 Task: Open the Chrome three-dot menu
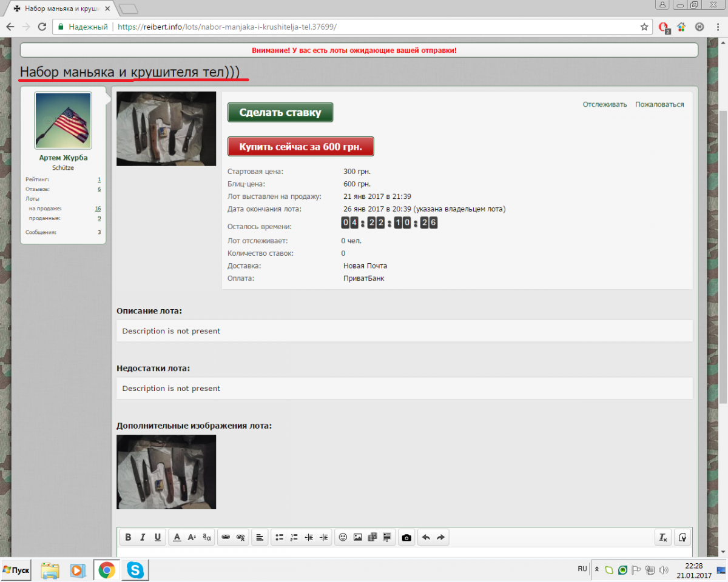(716, 27)
